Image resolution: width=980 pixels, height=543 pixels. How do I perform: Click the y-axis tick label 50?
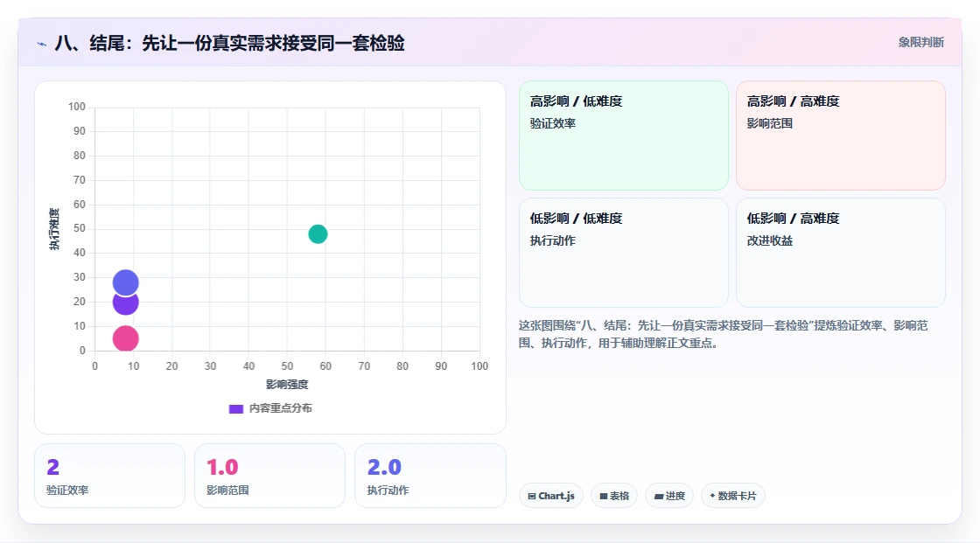coord(80,228)
